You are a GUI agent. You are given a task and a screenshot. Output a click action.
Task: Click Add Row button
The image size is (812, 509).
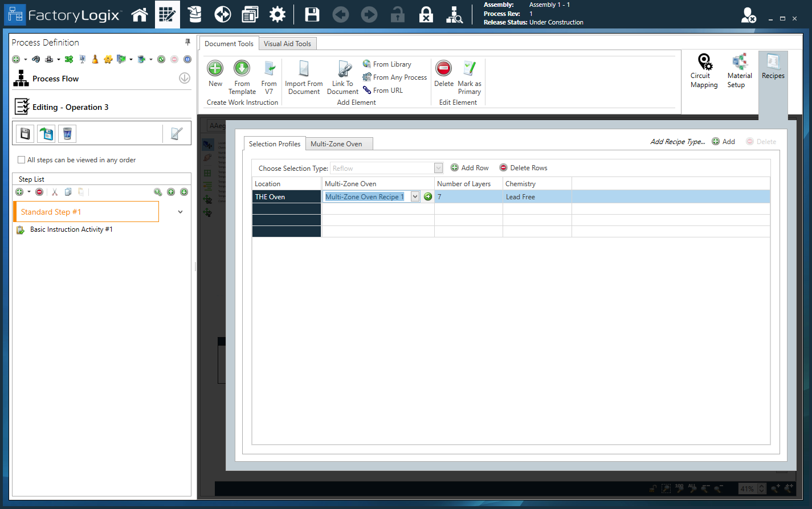coord(470,168)
